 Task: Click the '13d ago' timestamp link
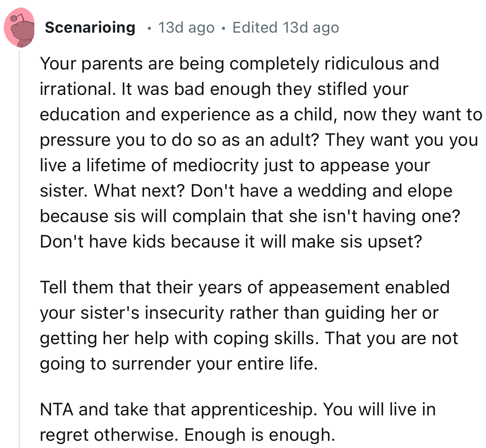coord(186,28)
